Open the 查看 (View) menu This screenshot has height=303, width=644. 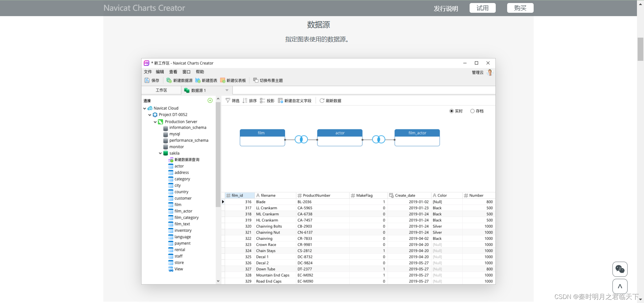click(173, 72)
